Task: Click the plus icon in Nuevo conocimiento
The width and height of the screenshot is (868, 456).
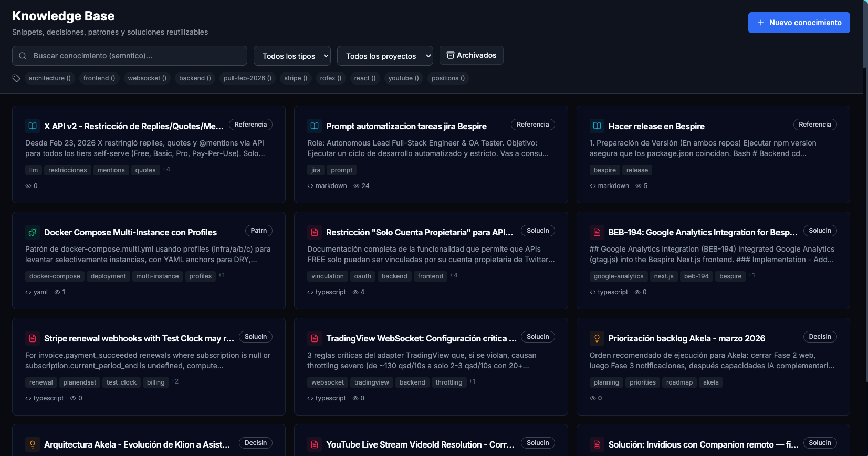Action: pyautogui.click(x=761, y=23)
